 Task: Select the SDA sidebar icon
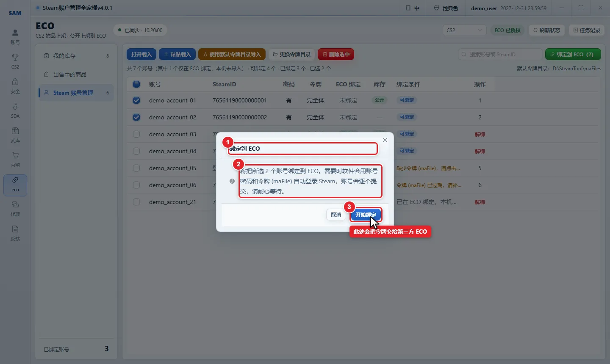15,110
